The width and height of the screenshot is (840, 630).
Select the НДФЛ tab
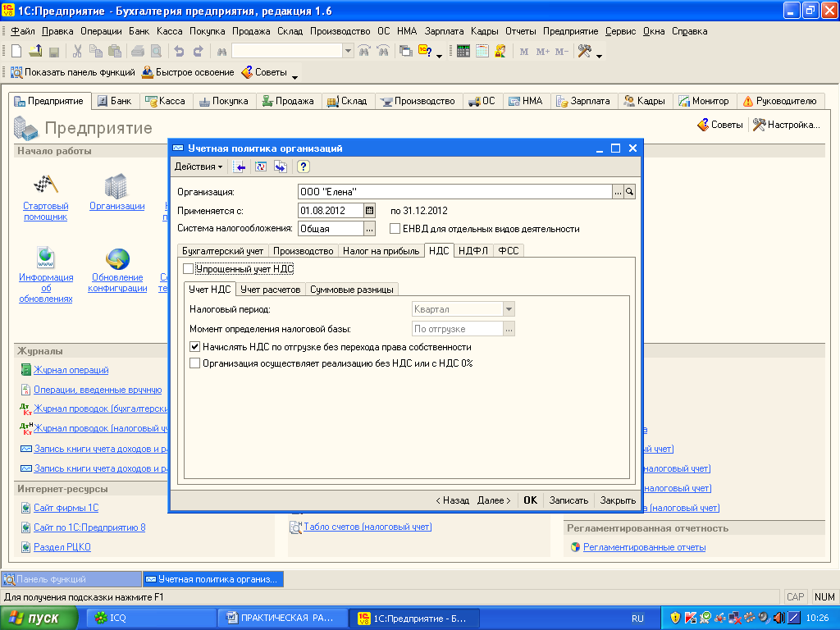(x=473, y=251)
